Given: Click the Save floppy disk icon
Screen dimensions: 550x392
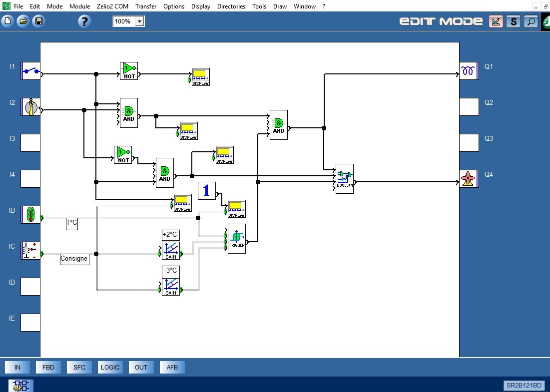Looking at the screenshot, I should coord(38,21).
